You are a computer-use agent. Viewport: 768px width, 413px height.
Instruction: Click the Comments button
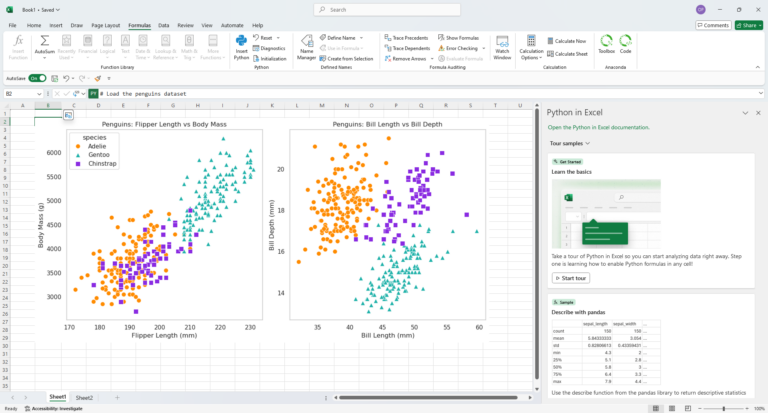(x=709, y=25)
